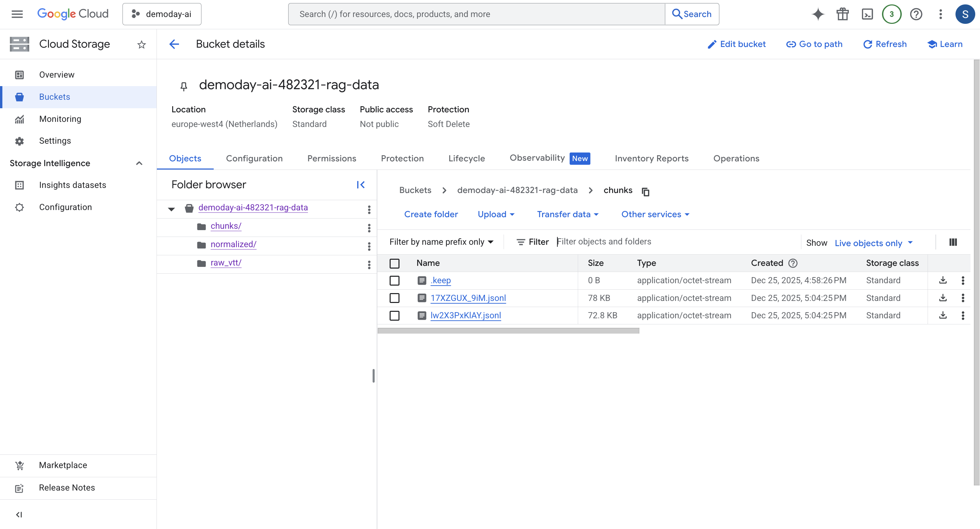Switch to the Permissions tab
980x529 pixels.
(331, 158)
